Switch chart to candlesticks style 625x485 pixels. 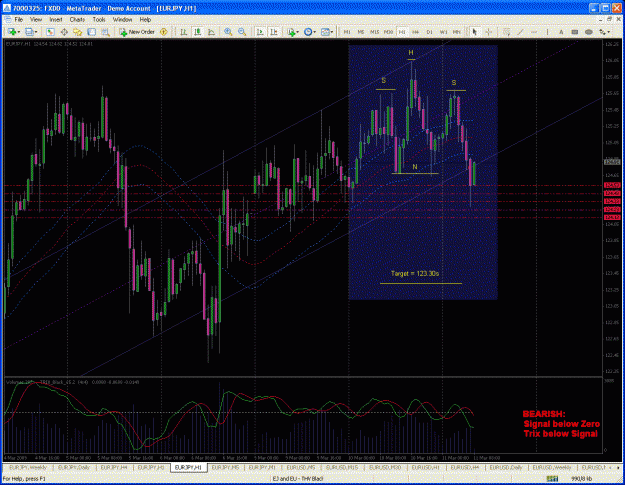tap(198, 32)
